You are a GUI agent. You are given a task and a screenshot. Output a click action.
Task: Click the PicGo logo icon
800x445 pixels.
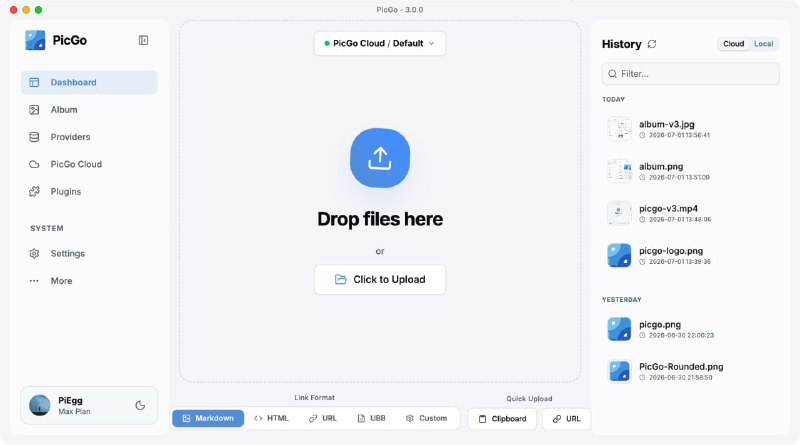35,40
